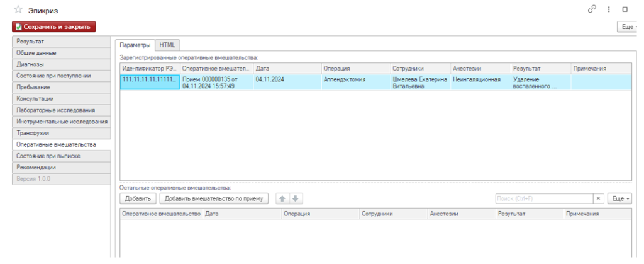The height and width of the screenshot is (264, 644).
Task: Move the intervention row up with up arrow
Action: [282, 198]
